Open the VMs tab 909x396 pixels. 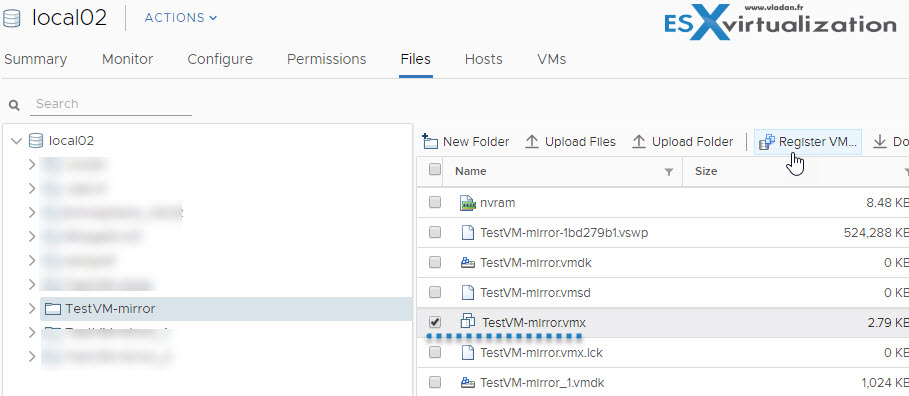pyautogui.click(x=551, y=59)
